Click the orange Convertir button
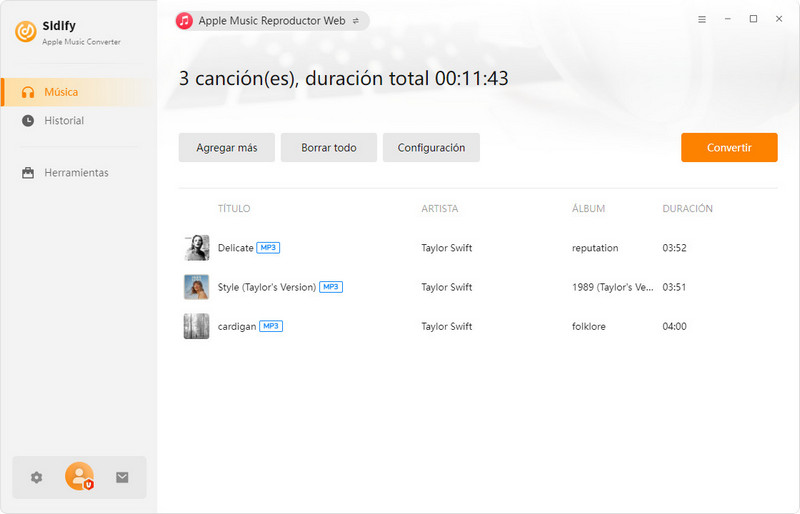The height and width of the screenshot is (514, 800). pyautogui.click(x=729, y=148)
